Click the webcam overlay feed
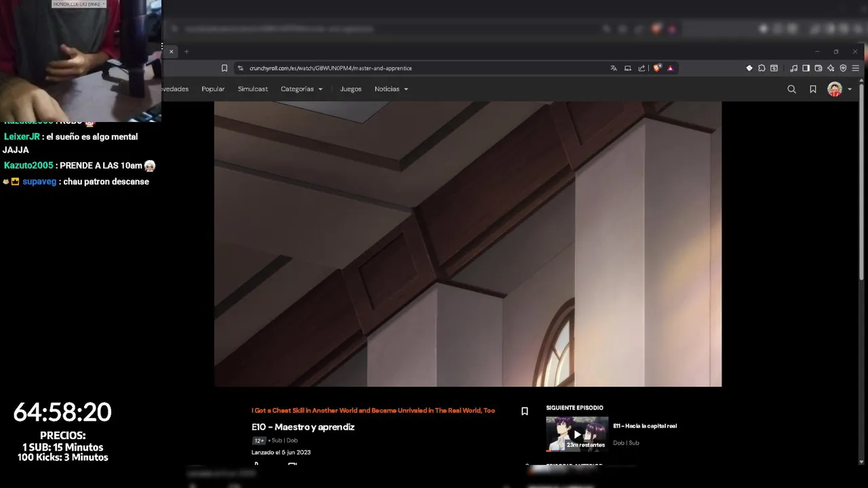 tap(81, 60)
